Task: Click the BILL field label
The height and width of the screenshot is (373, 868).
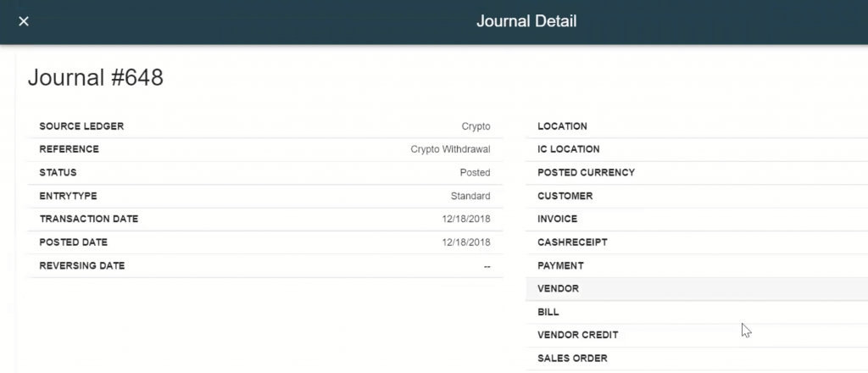Action: click(x=548, y=312)
